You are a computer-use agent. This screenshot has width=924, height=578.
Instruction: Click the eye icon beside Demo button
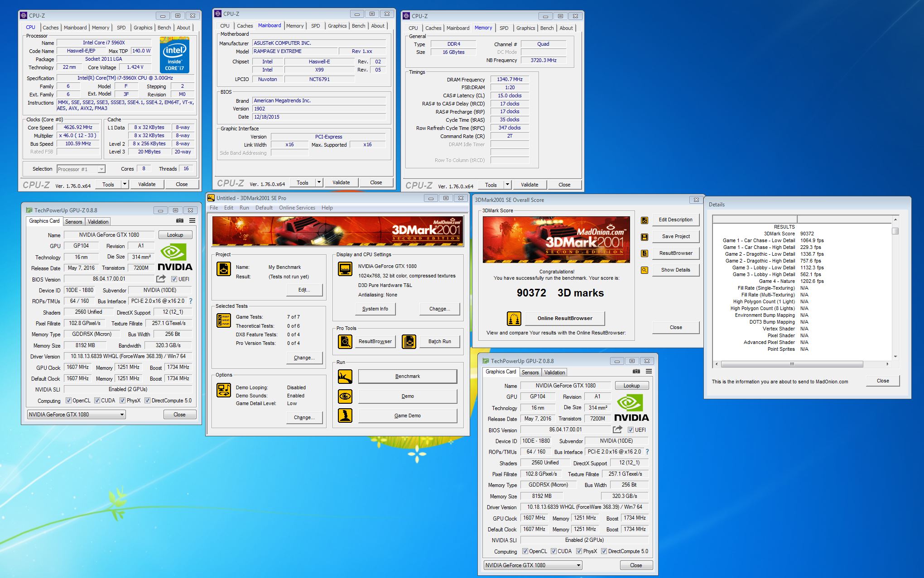pos(345,396)
